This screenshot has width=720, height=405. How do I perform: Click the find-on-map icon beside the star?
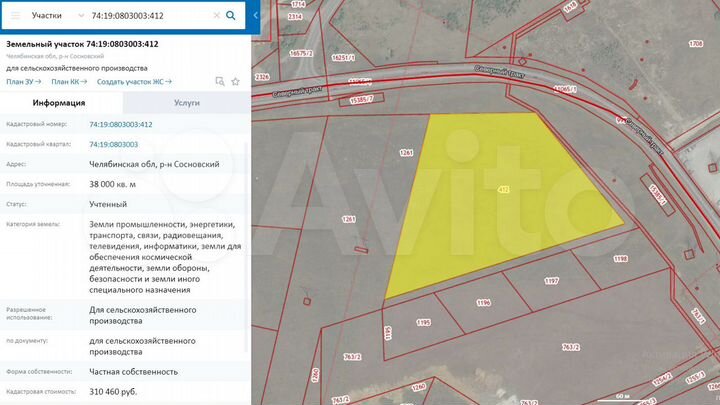coord(220,81)
